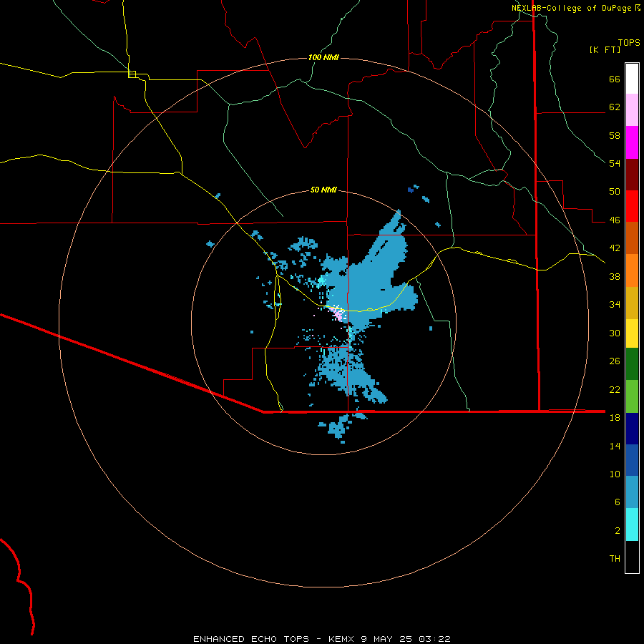Image resolution: width=644 pixels, height=644 pixels.
Task: Choose the yellow legend color swatch
Action: tap(632, 333)
